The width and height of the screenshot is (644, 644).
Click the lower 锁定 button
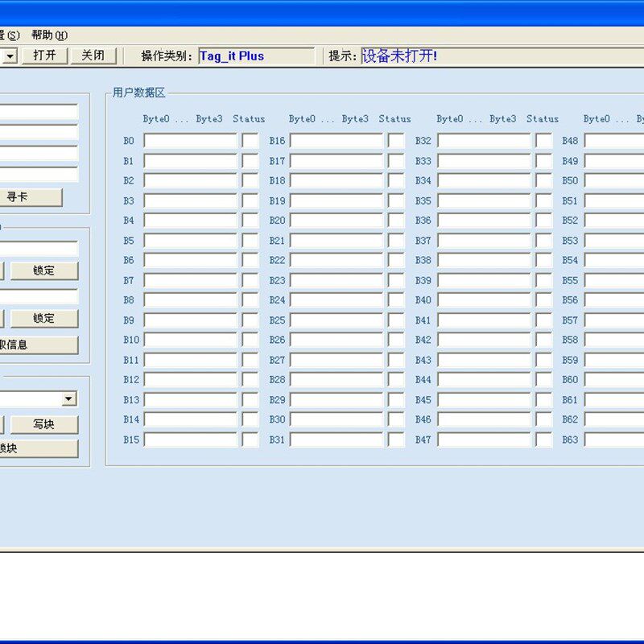44,319
